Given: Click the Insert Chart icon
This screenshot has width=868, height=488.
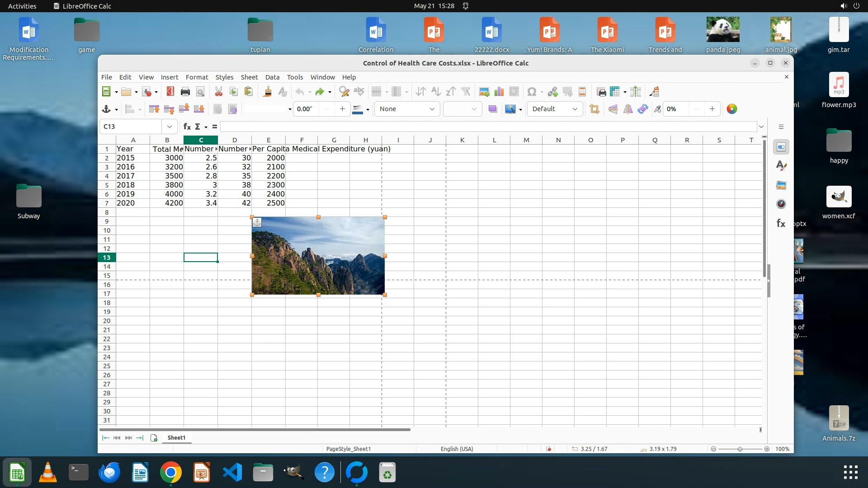Looking at the screenshot, I should [499, 92].
